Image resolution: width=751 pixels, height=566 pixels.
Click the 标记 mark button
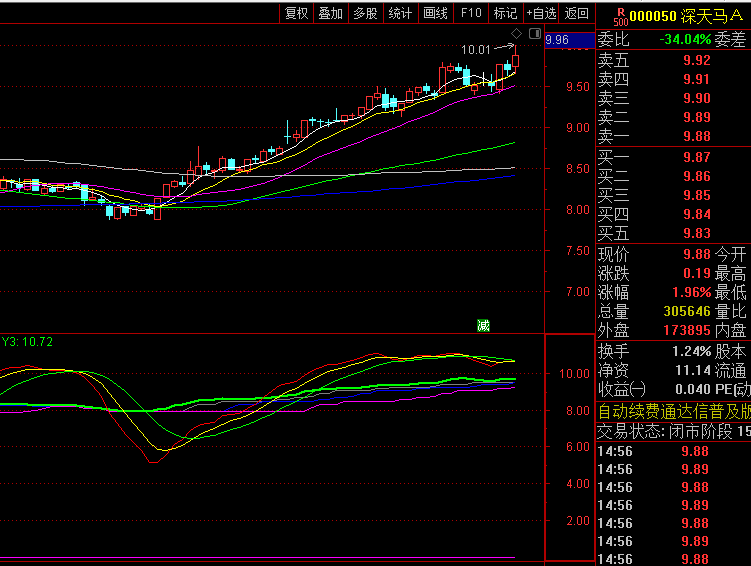pyautogui.click(x=506, y=13)
